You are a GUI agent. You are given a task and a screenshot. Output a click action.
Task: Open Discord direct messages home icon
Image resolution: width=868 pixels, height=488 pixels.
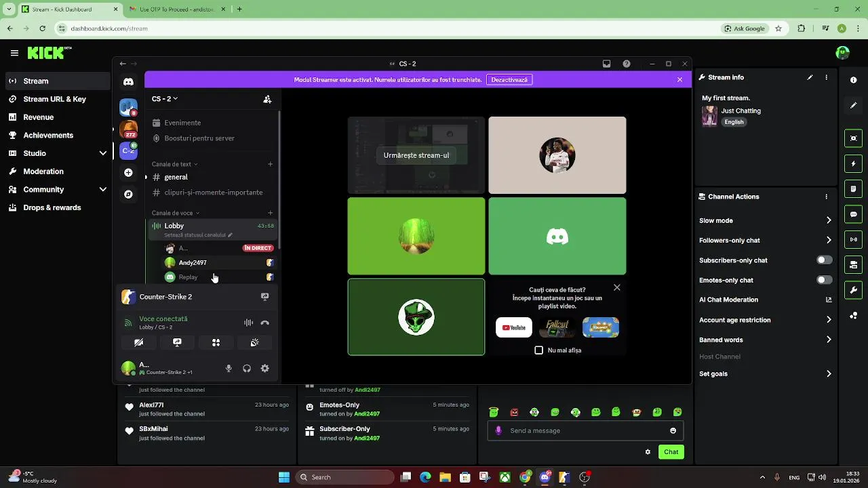tap(128, 81)
